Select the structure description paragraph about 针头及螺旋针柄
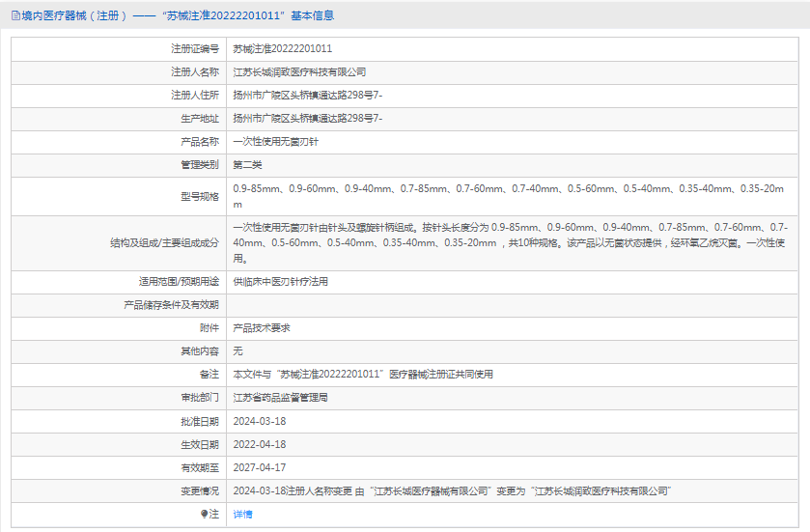This screenshot has height=532, width=810. pyautogui.click(x=511, y=242)
